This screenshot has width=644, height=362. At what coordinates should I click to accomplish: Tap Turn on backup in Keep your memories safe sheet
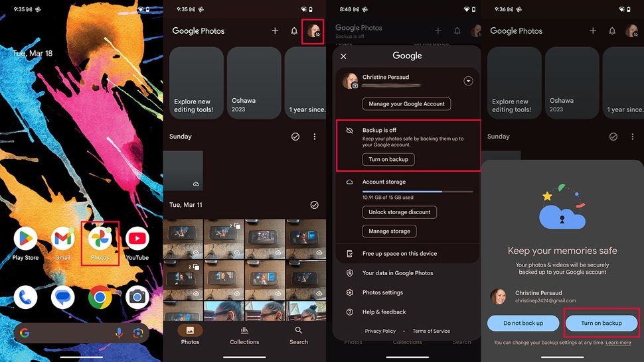[x=602, y=323]
